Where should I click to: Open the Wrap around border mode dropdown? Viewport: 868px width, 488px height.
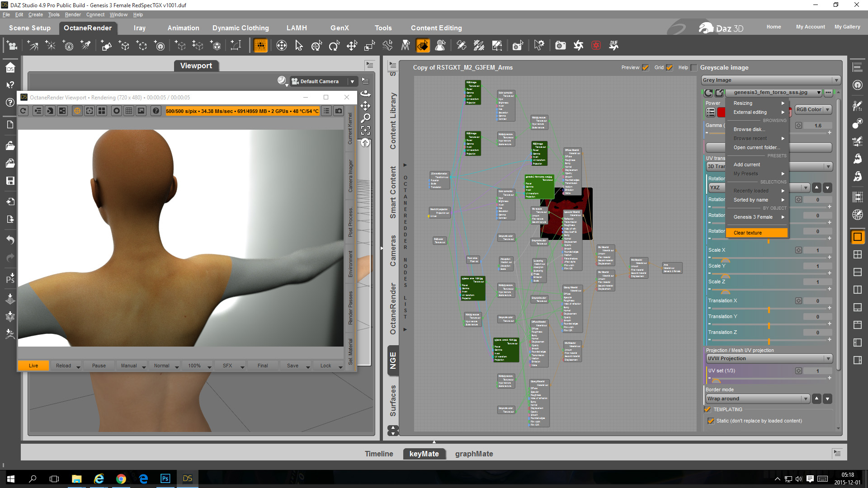pyautogui.click(x=758, y=399)
